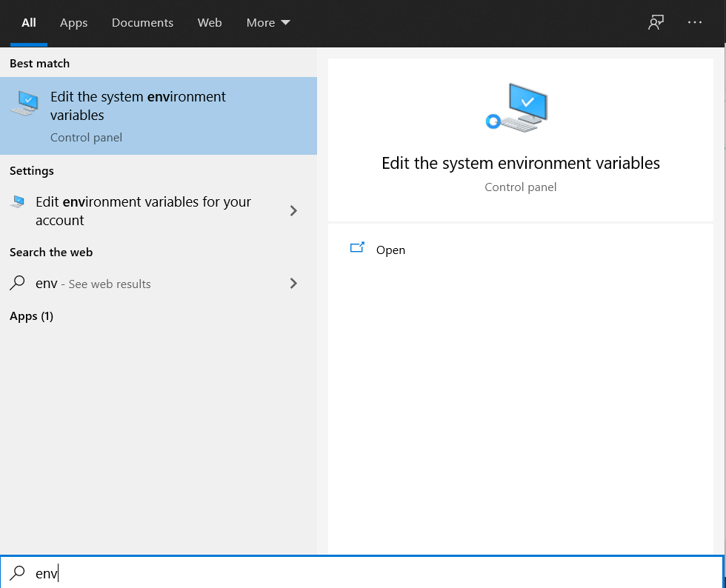
Task: Select the All search filter
Action: pyautogui.click(x=28, y=23)
